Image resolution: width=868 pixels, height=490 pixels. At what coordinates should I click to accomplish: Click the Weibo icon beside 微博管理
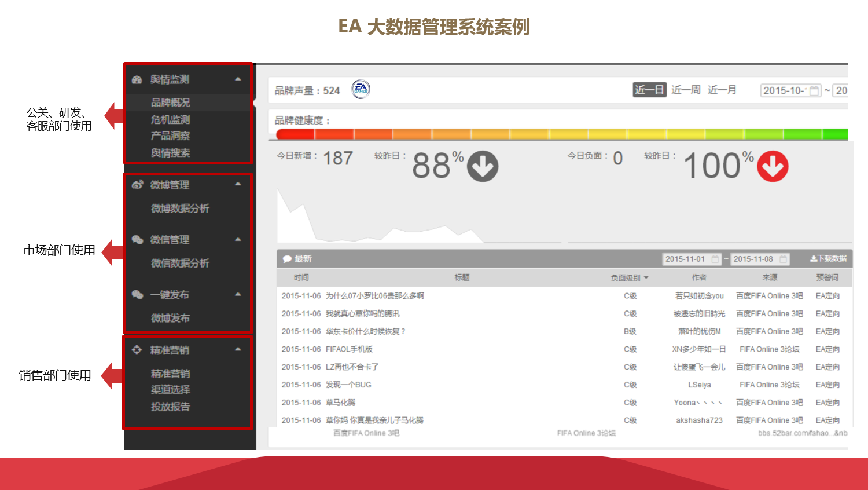pyautogui.click(x=137, y=185)
